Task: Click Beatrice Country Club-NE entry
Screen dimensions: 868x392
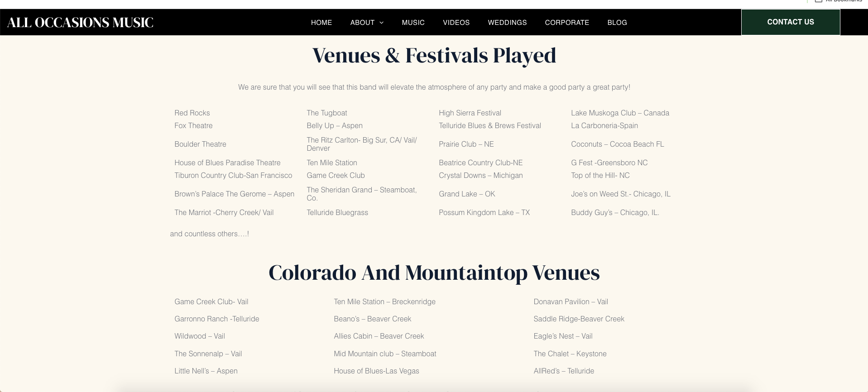Action: [481, 163]
